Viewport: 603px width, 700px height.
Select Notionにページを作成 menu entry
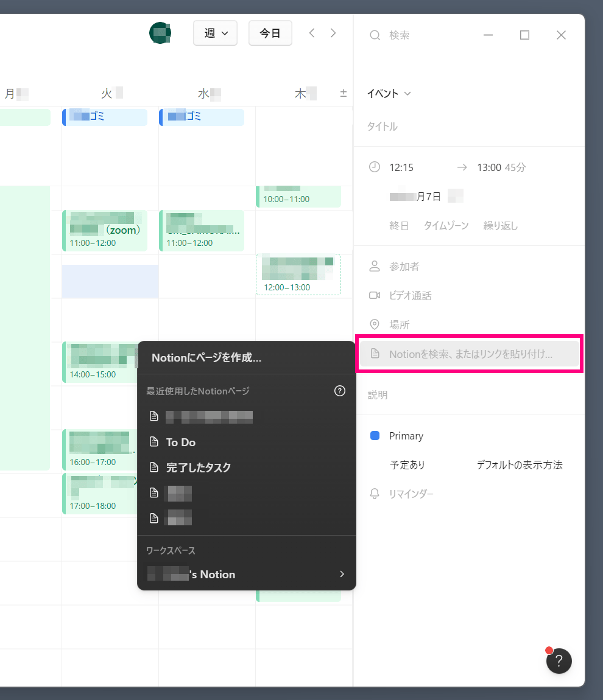204,357
